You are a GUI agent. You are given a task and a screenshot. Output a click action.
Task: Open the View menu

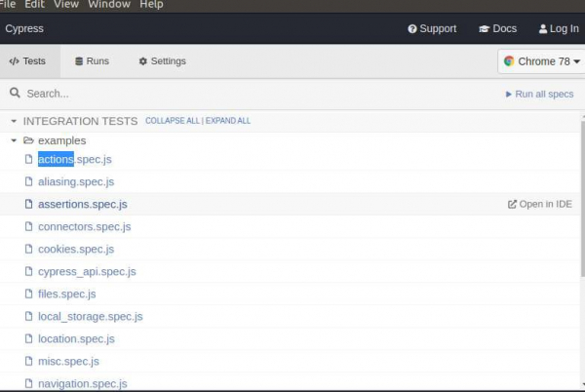66,5
